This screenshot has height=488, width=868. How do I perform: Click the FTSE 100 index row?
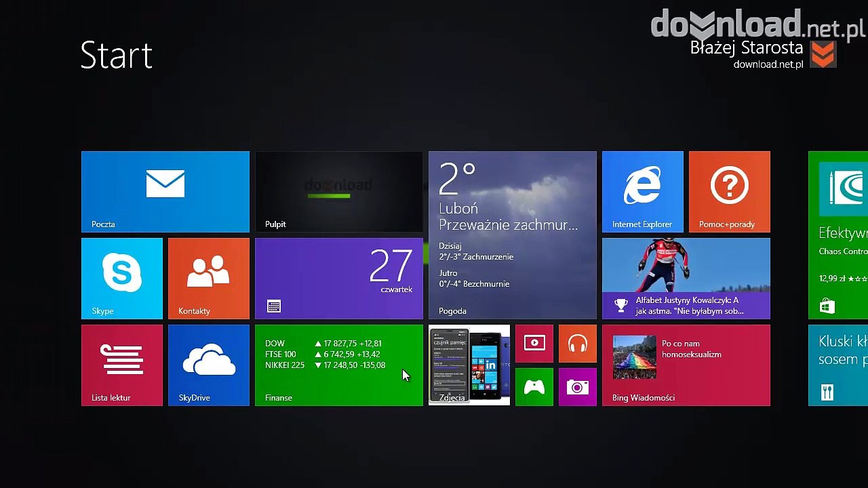(x=323, y=354)
